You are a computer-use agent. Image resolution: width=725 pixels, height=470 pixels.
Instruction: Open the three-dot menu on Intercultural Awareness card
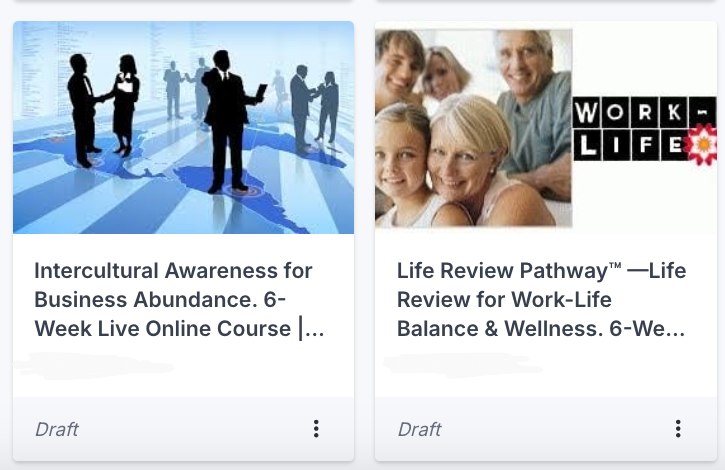(x=316, y=429)
